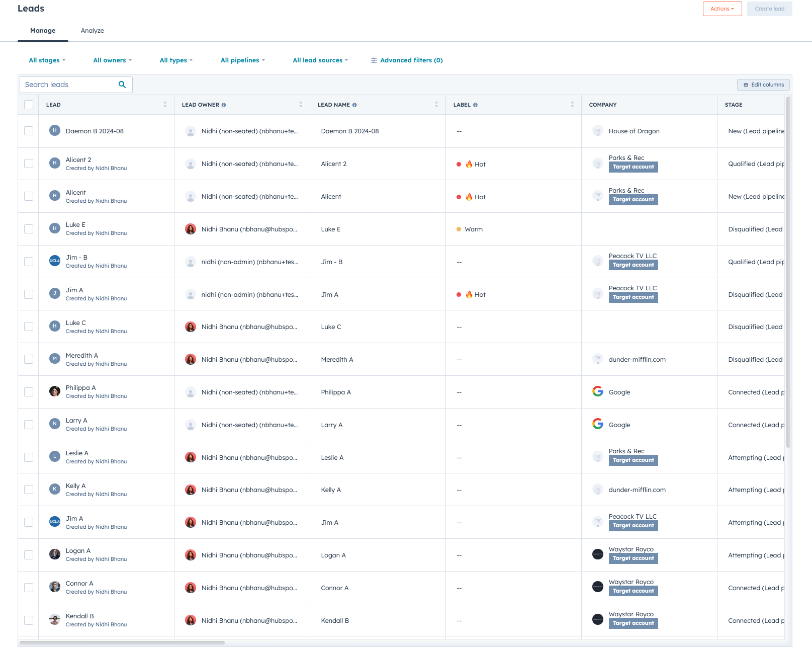
Task: Click Nidhi Bhanu owner avatar in Luke E row
Action: tap(191, 229)
